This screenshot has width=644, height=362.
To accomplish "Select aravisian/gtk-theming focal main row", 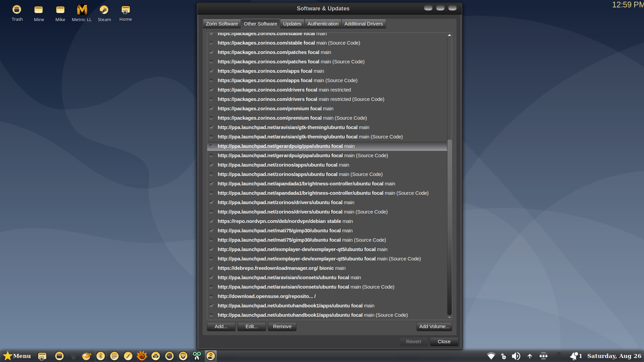I will [x=327, y=127].
